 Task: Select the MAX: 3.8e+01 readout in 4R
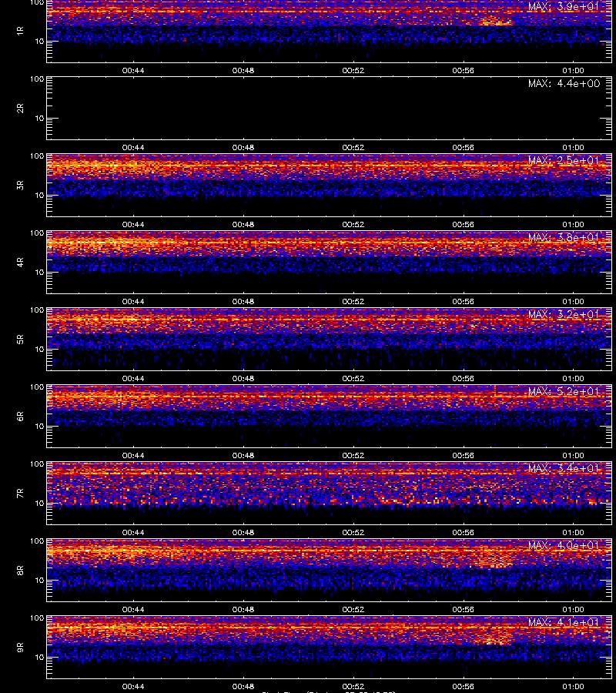point(564,237)
